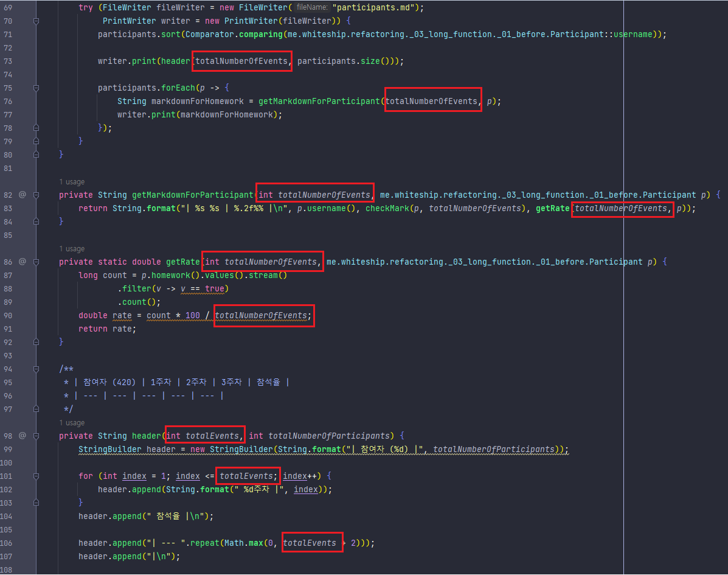
Task: Click the comment fold end marker on line 97
Action: [36, 409]
